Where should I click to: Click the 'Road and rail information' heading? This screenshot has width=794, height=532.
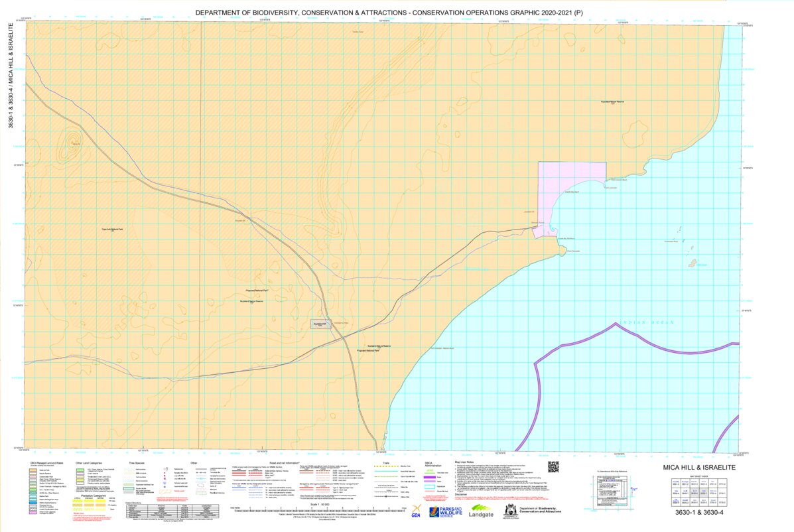285,462
